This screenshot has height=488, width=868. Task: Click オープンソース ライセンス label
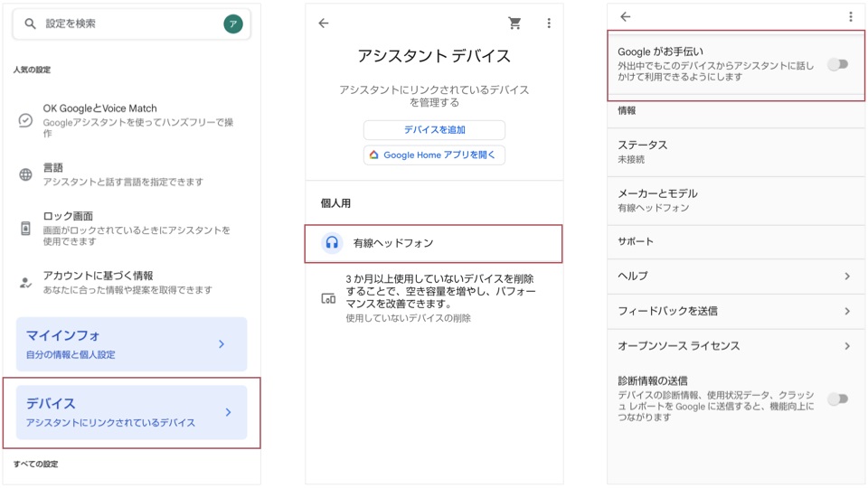(x=679, y=346)
